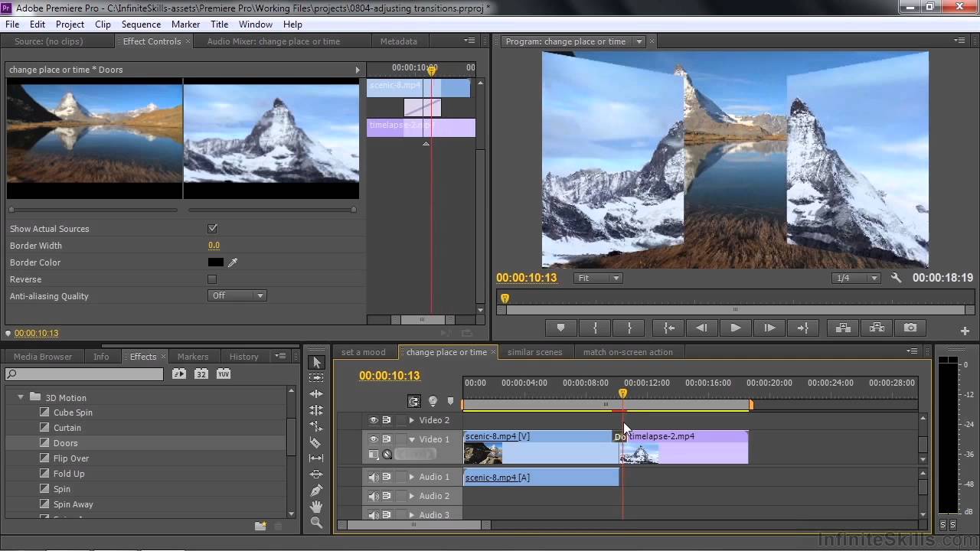Screen dimensions: 980x551
Task: Select the Selection arrow tool
Action: 317,362
